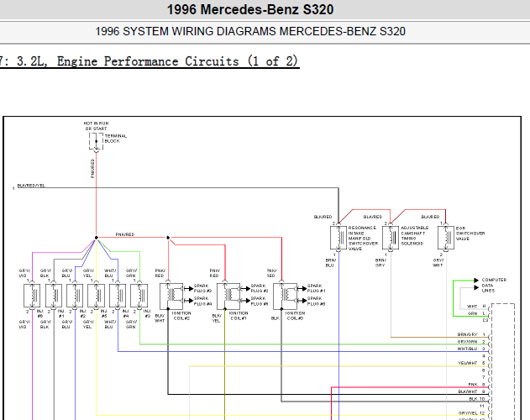Click the junction dot above Ignition Coil #2
Screen dimensions: 530x420
pyautogui.click(x=168, y=238)
